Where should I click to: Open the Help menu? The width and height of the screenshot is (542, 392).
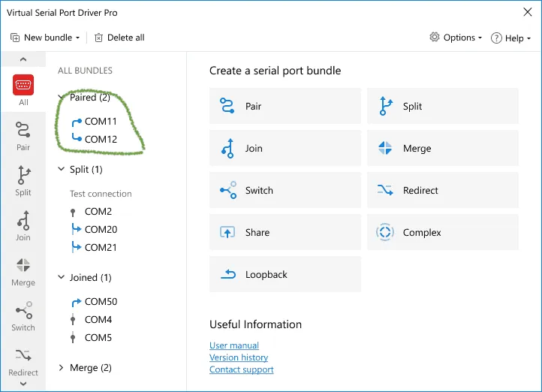510,38
